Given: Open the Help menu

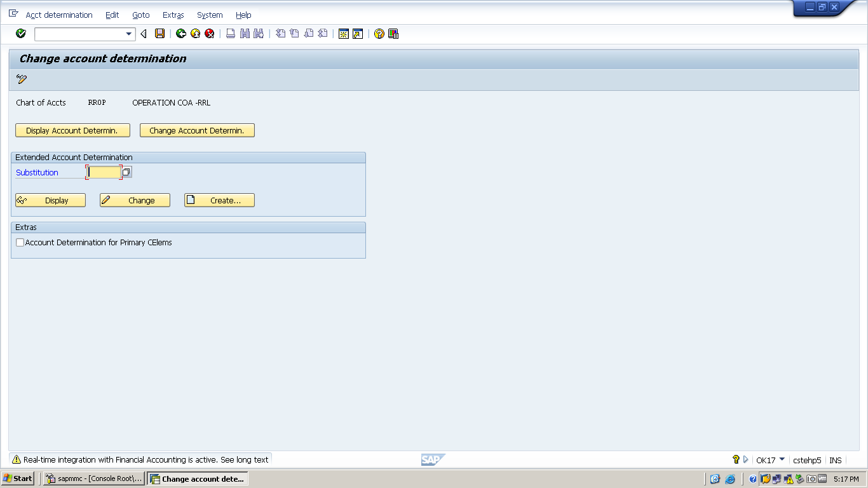Looking at the screenshot, I should pos(243,15).
